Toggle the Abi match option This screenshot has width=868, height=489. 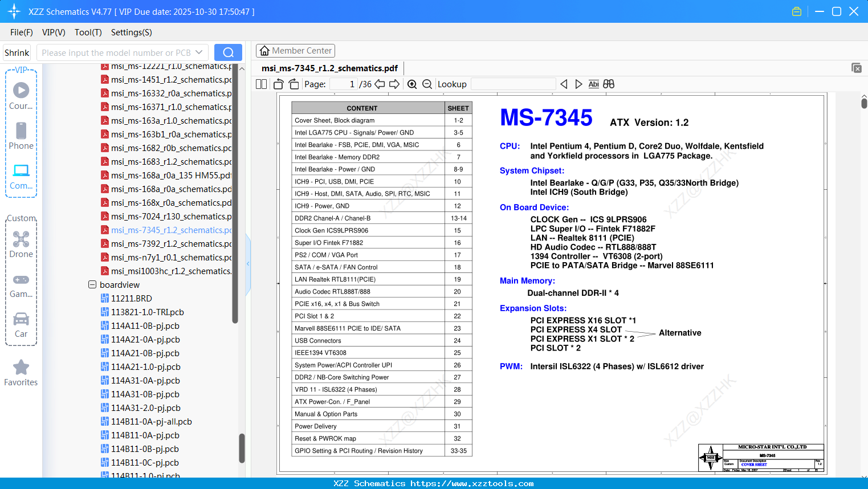point(593,84)
